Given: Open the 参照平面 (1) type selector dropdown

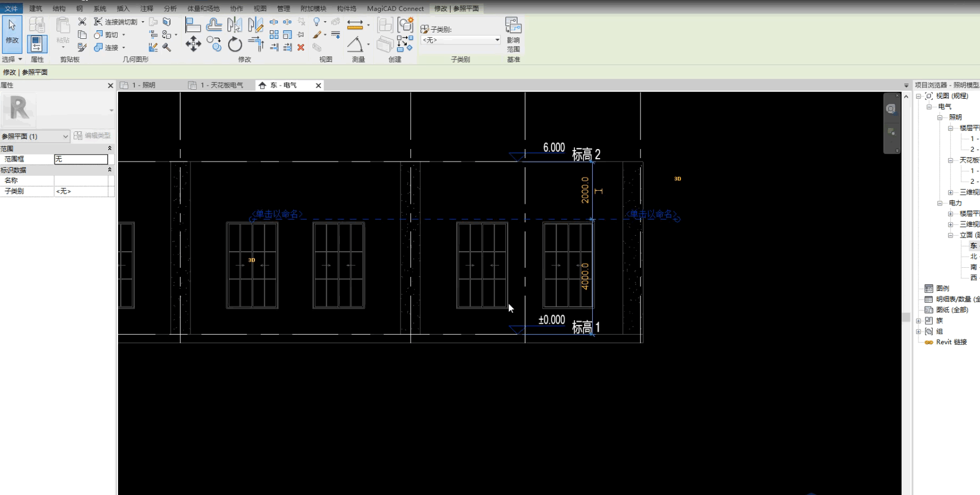Looking at the screenshot, I should (x=35, y=136).
